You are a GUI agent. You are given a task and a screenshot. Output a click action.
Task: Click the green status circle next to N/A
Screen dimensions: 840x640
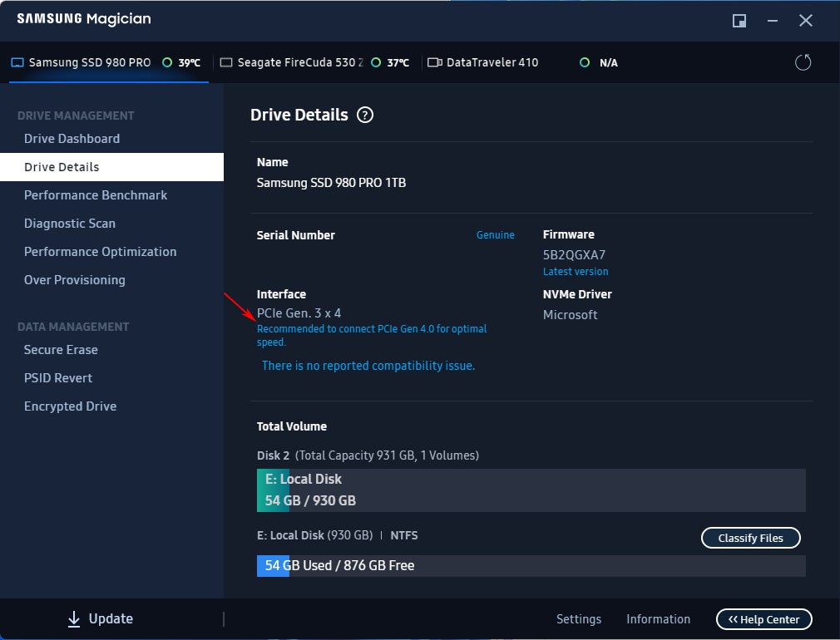pyautogui.click(x=585, y=62)
